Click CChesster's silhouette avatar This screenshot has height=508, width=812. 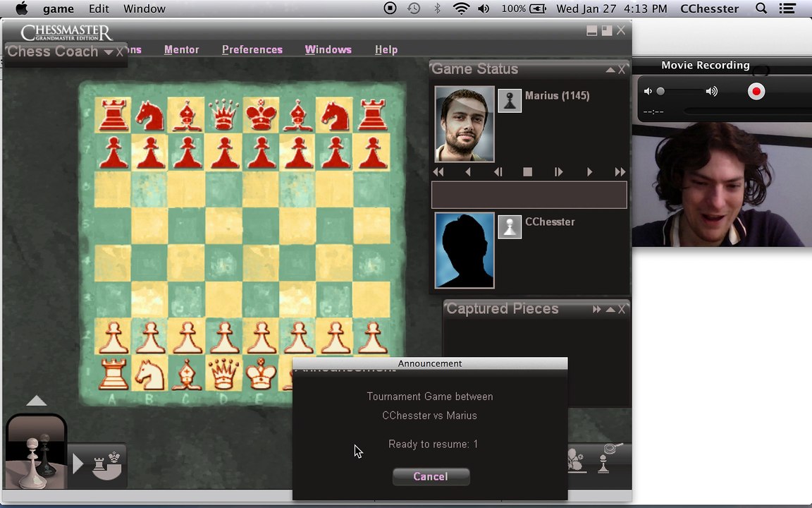pyautogui.click(x=465, y=250)
